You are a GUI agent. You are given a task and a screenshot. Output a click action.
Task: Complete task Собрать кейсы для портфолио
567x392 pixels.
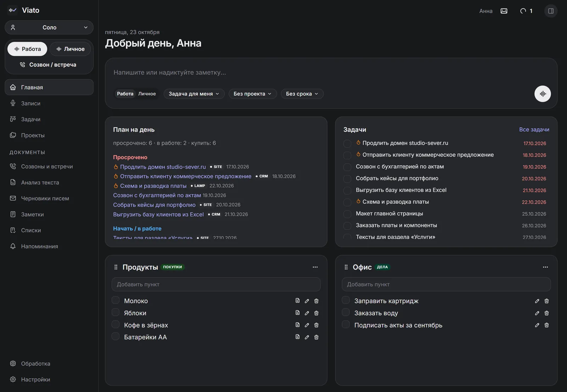click(347, 179)
